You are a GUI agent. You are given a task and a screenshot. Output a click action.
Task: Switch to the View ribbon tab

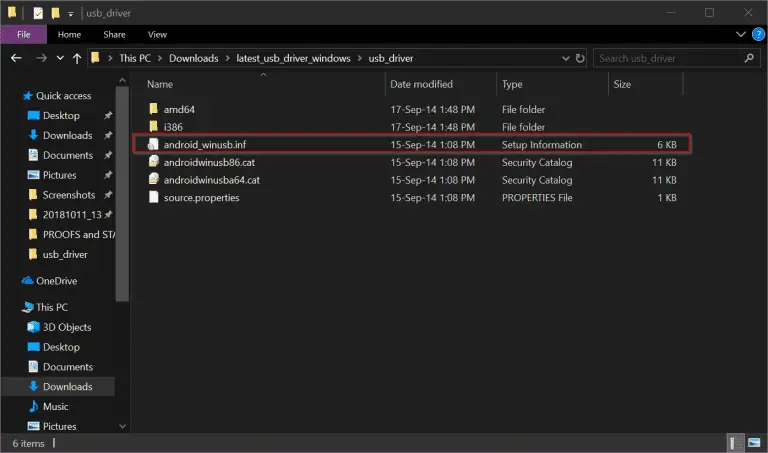tap(157, 34)
